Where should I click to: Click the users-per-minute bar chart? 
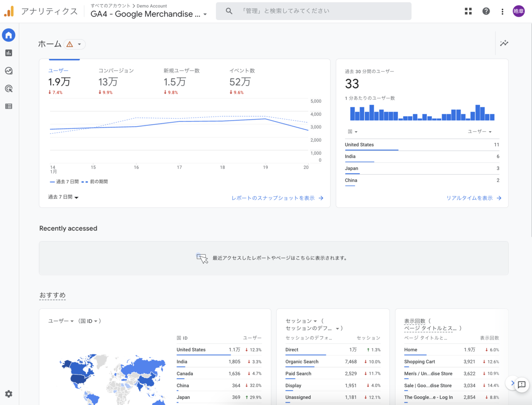[x=422, y=113]
